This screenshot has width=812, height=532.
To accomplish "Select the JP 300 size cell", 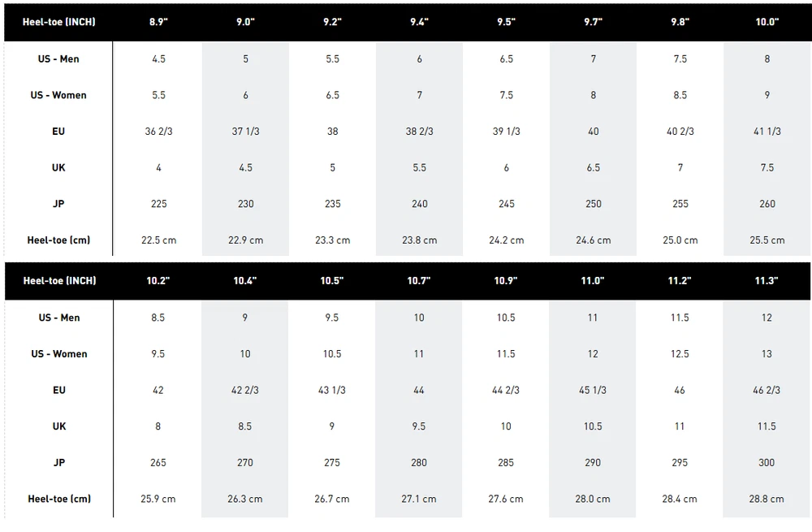I will 767,462.
